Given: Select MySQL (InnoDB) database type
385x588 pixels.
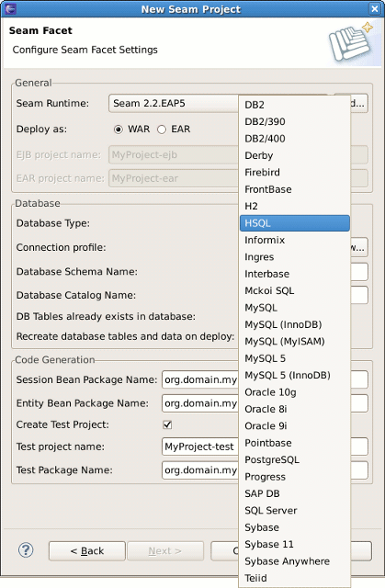Looking at the screenshot, I should pos(295,324).
